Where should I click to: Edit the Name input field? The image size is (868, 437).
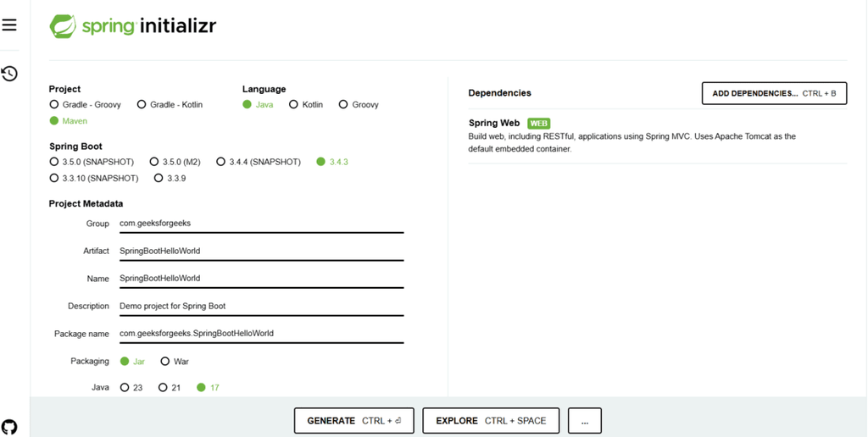pyautogui.click(x=261, y=279)
